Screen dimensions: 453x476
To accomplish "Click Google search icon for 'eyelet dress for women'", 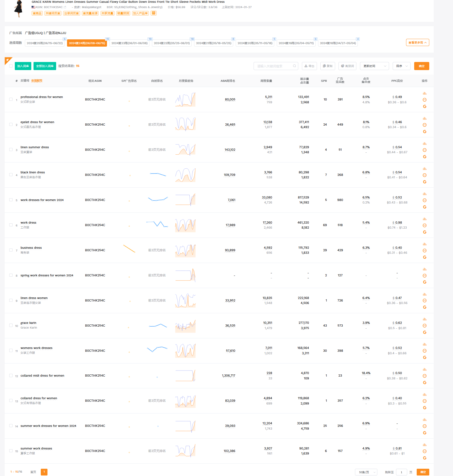I will pos(425,131).
